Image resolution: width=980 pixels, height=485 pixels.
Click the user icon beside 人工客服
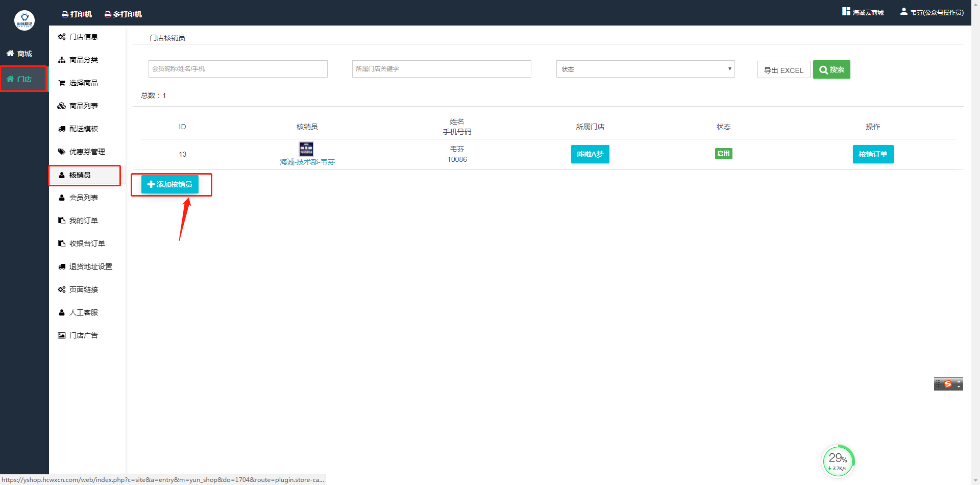tap(62, 312)
